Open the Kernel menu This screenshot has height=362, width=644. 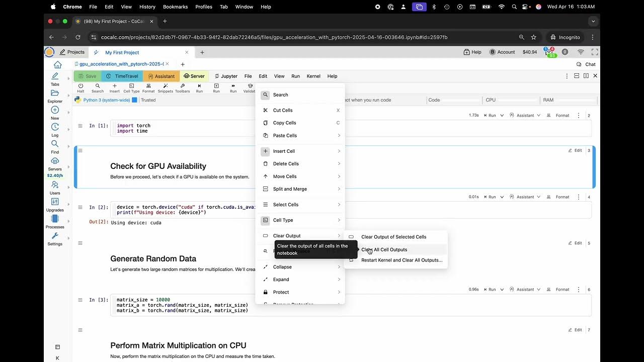313,76
